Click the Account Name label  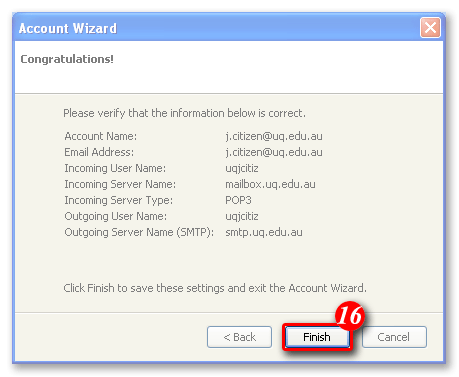click(x=101, y=136)
